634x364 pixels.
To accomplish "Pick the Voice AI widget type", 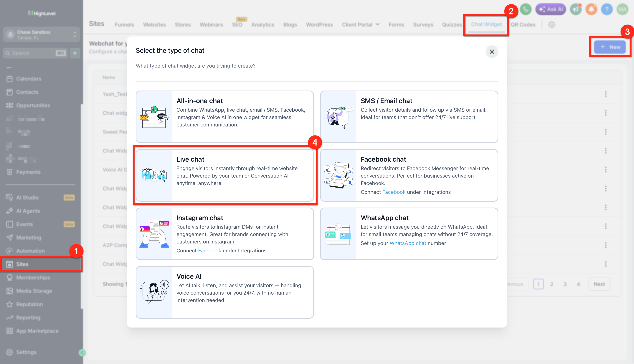I will pos(224,292).
